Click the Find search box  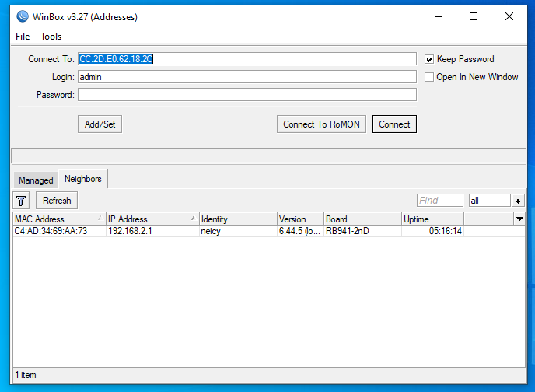pos(440,201)
